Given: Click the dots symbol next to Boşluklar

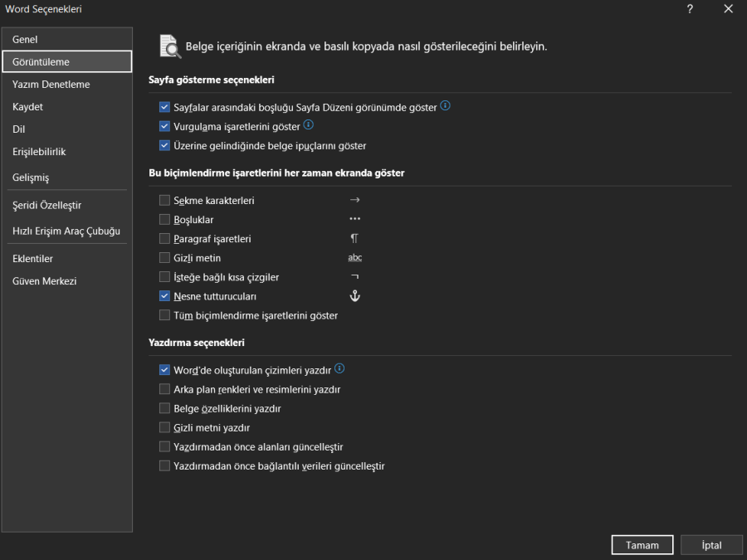Looking at the screenshot, I should [x=354, y=218].
